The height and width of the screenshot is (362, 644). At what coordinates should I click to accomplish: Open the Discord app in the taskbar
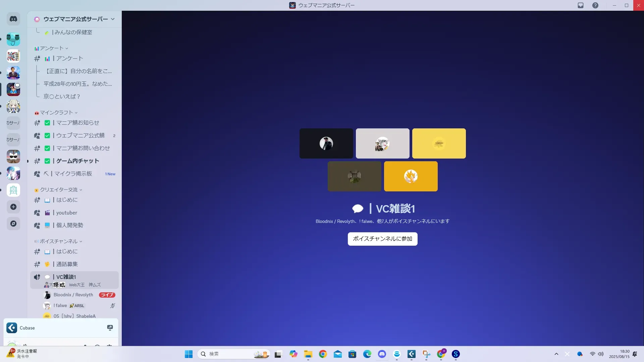point(382,354)
